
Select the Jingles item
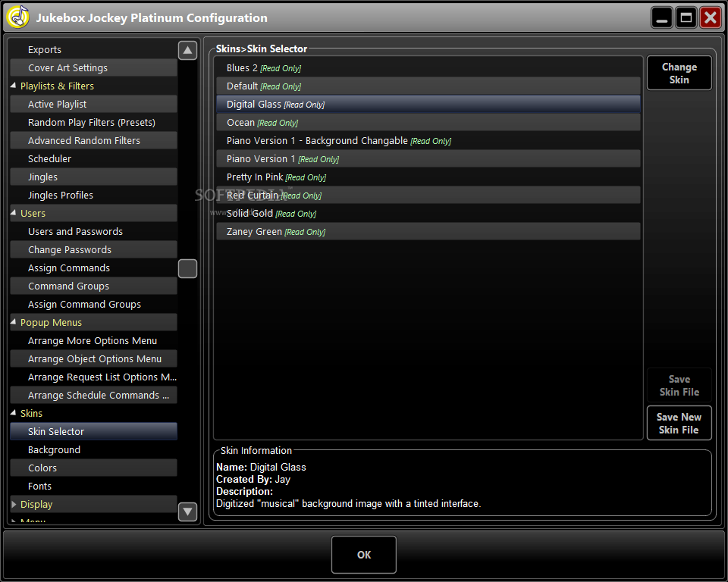coord(93,177)
